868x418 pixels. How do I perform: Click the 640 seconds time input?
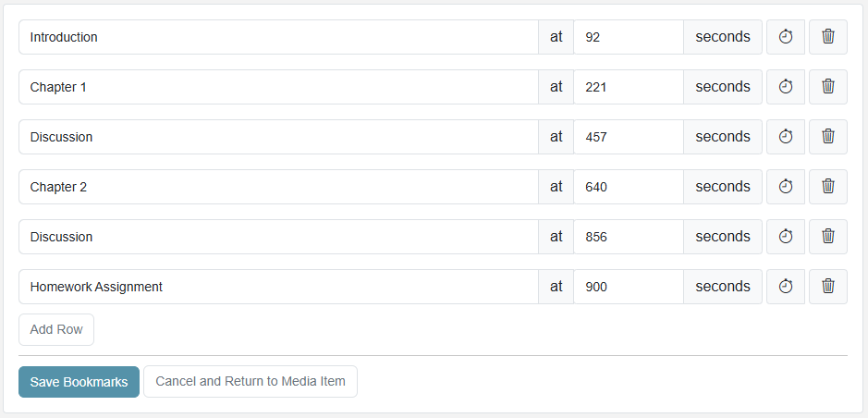[x=628, y=187]
